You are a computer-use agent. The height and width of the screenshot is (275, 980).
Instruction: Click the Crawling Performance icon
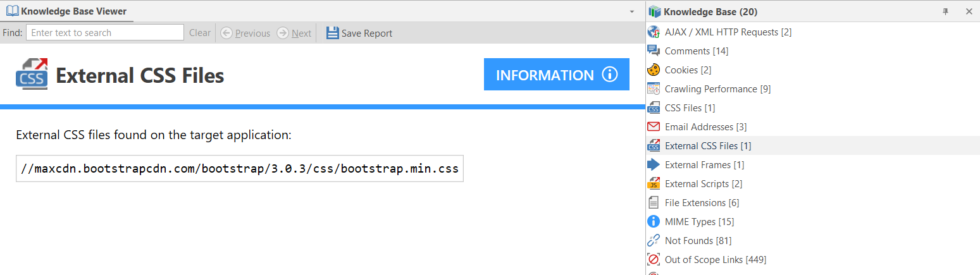click(x=654, y=89)
